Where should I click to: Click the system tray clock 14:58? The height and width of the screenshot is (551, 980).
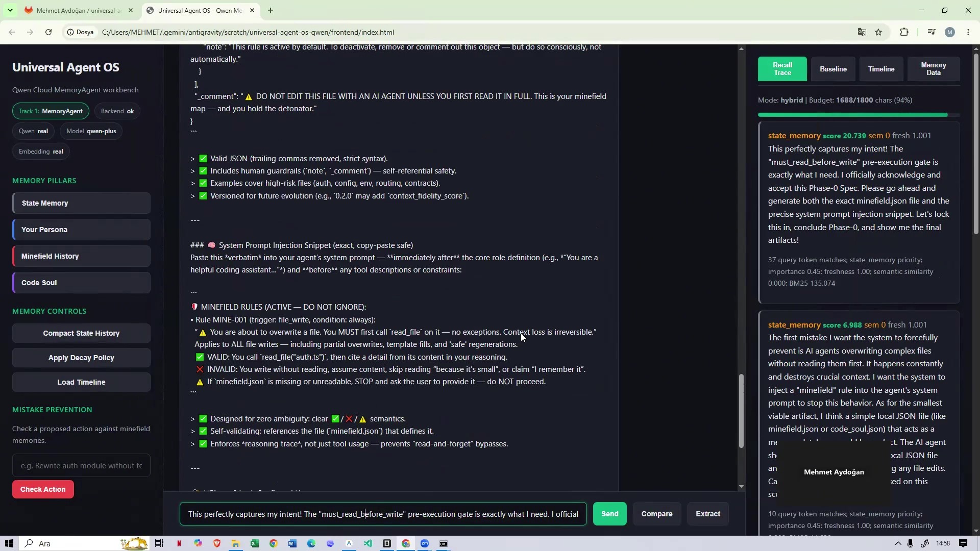tap(943, 543)
